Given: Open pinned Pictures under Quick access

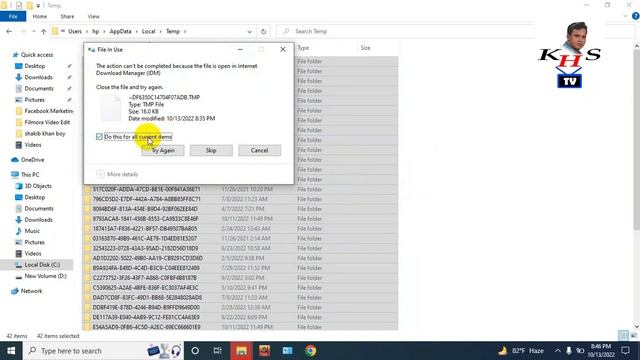Looking at the screenshot, I should tap(35, 100).
